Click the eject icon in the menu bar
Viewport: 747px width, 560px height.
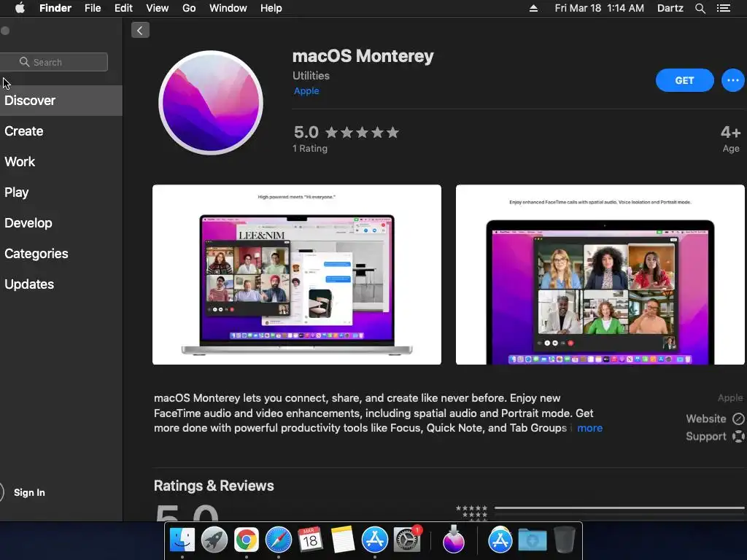pyautogui.click(x=533, y=8)
